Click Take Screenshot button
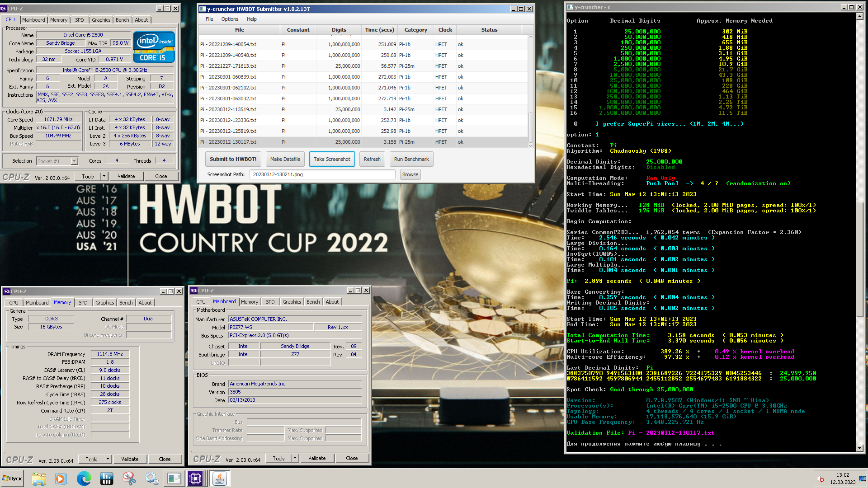 point(332,159)
